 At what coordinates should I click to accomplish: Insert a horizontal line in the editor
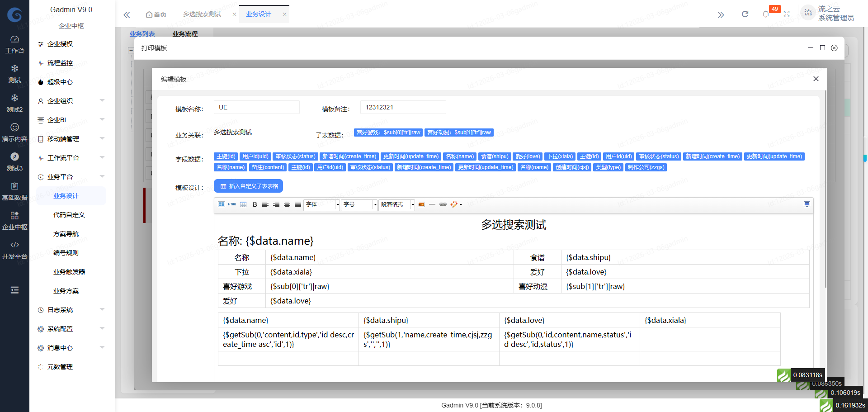point(432,204)
